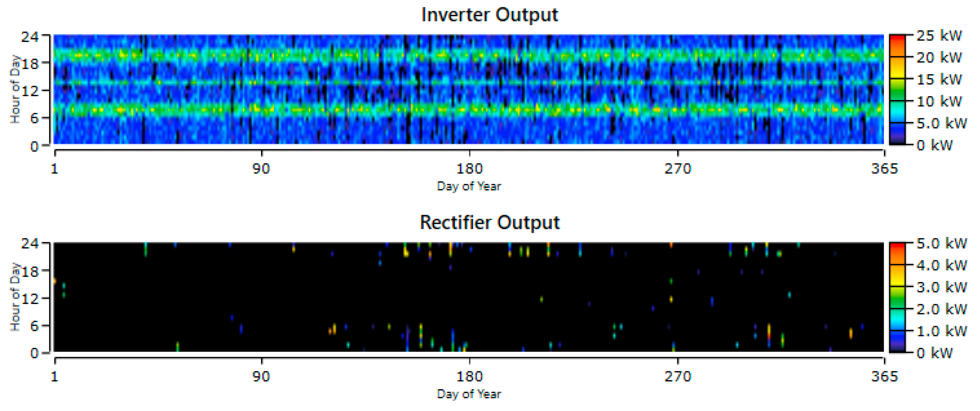Click the 270 tick on Rectifier x-axis
Screen dimensions: 980x411
[678, 376]
